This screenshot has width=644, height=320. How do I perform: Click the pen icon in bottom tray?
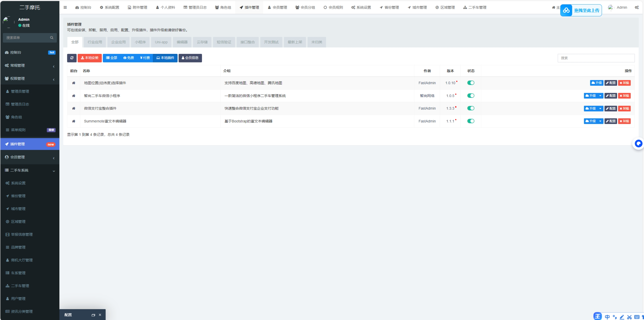pos(622,317)
